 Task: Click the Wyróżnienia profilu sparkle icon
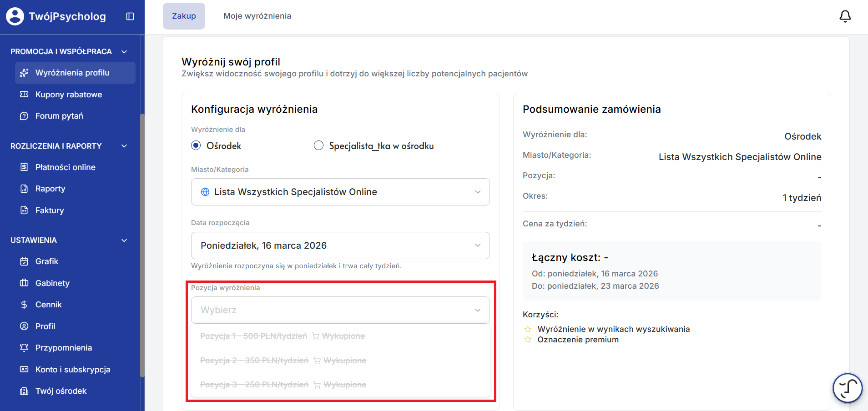pos(24,73)
